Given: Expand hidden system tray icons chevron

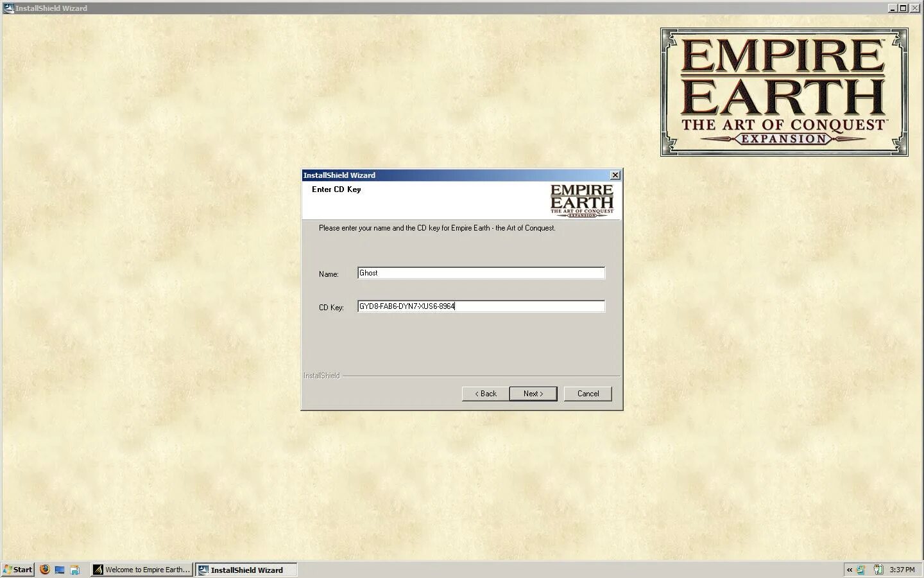Looking at the screenshot, I should pyautogui.click(x=850, y=570).
